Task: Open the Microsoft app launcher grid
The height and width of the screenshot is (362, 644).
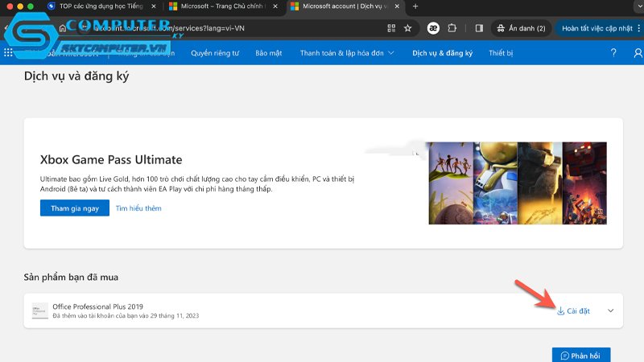Action: click(x=8, y=52)
